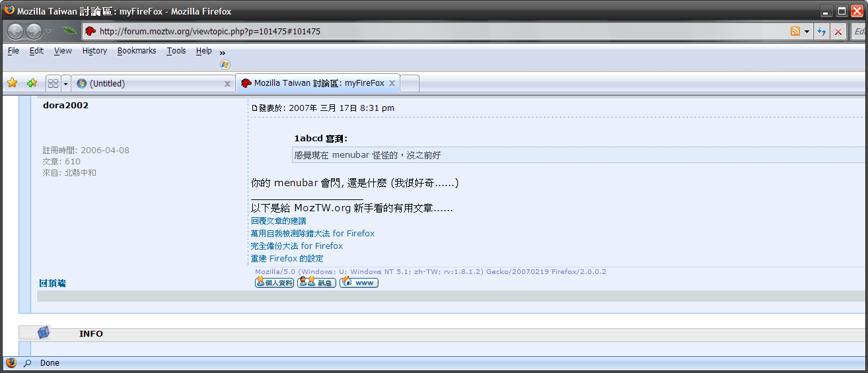Click the Mozilla/5.0 user agent string
868x373 pixels.
click(x=431, y=271)
